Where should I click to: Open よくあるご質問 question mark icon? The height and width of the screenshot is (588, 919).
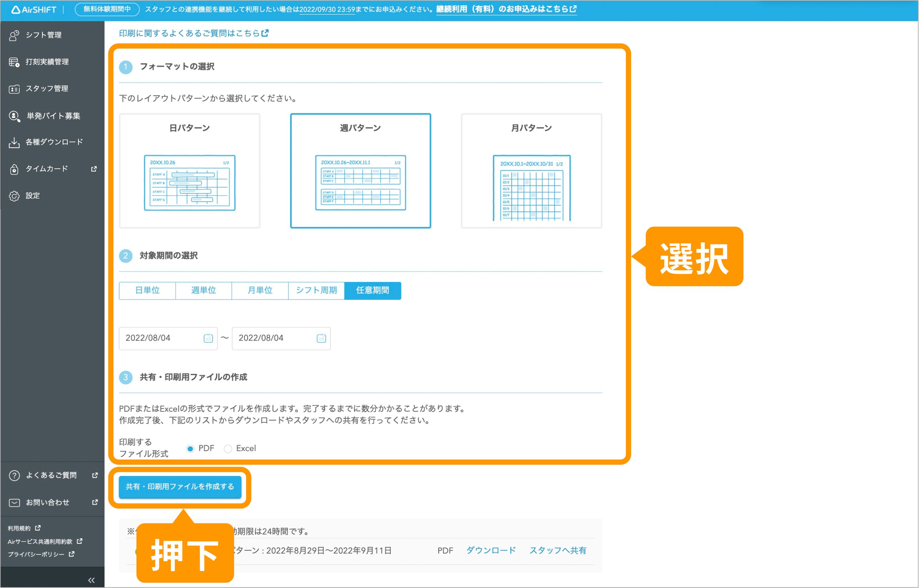(x=14, y=476)
